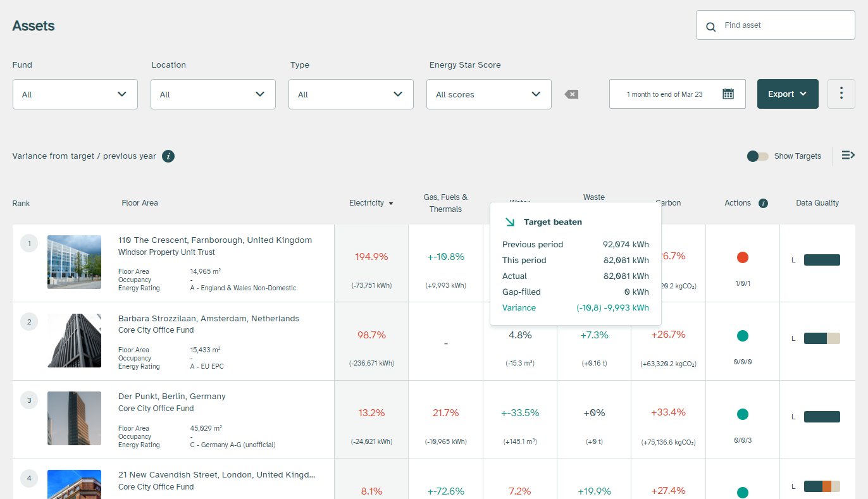
Task: Click the Find asset search field
Action: [x=784, y=25]
